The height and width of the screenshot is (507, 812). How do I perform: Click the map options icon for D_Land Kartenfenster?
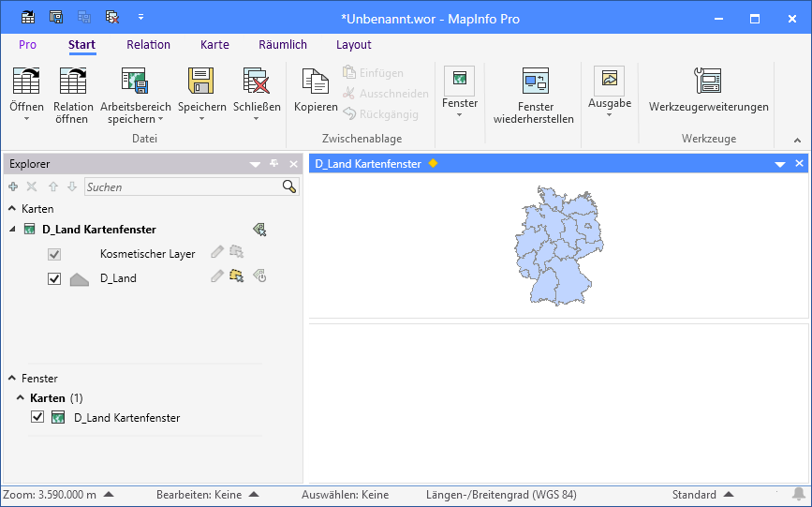259,230
